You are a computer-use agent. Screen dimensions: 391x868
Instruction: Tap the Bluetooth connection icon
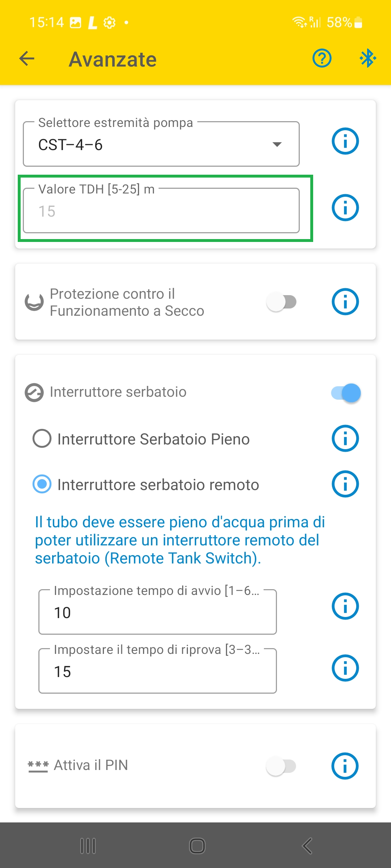point(367,58)
